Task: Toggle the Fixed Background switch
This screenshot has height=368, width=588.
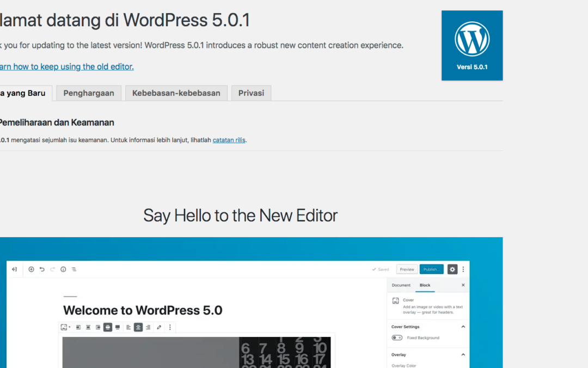Action: coord(397,337)
